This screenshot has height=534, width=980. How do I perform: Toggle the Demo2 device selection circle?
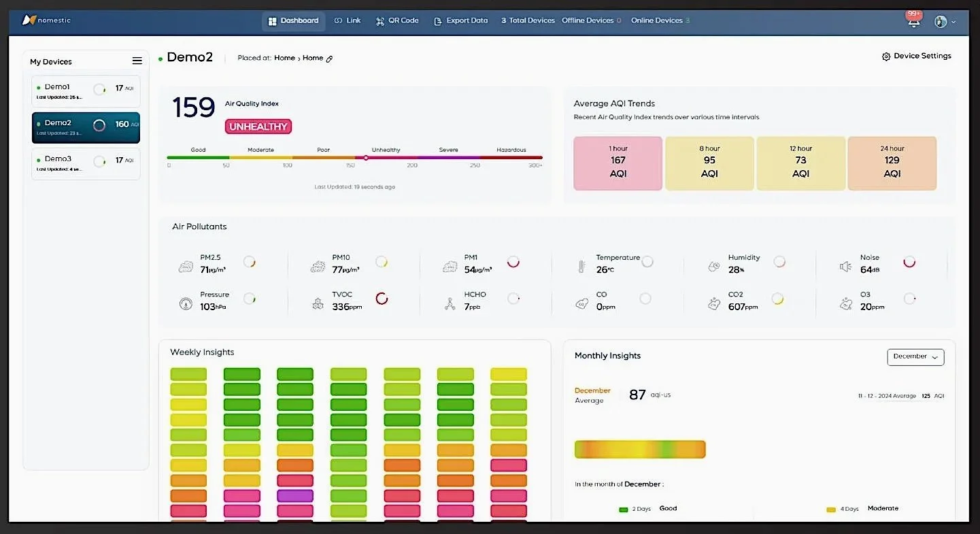click(100, 125)
